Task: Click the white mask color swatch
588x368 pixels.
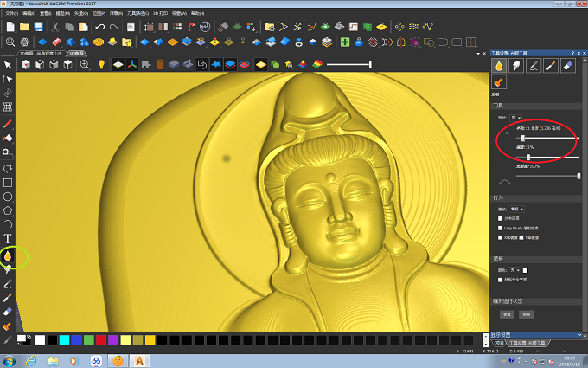Action: click(526, 270)
